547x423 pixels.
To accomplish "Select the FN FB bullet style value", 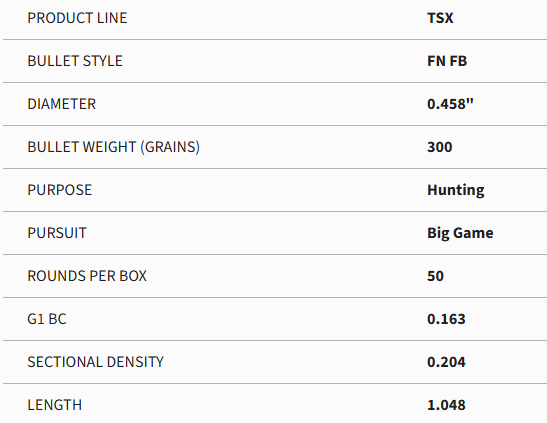I will (447, 61).
